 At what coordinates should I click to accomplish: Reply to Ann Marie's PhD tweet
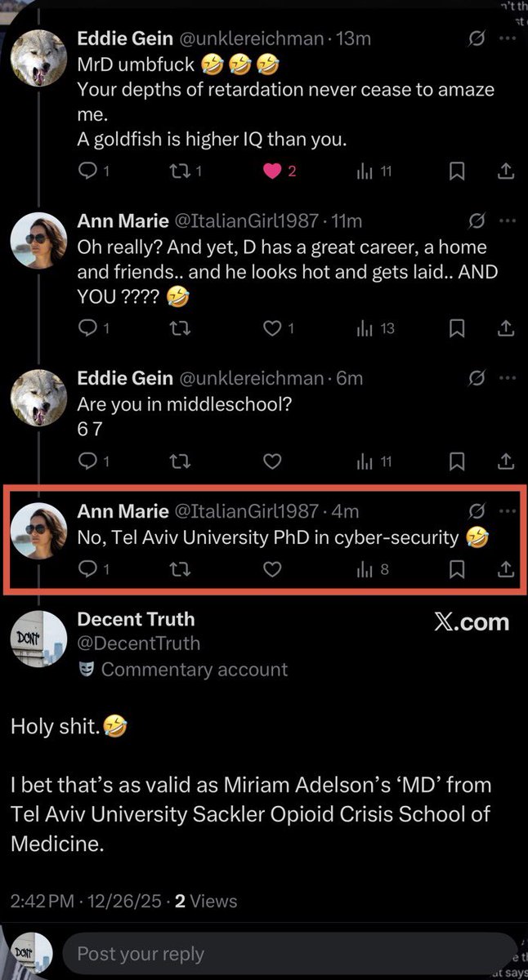pyautogui.click(x=87, y=569)
